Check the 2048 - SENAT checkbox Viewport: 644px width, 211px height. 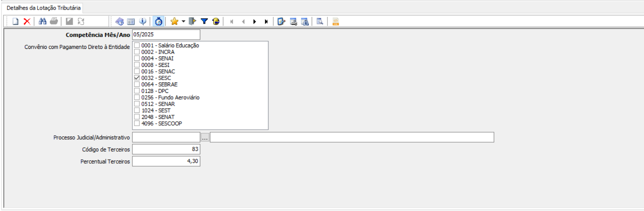137,117
